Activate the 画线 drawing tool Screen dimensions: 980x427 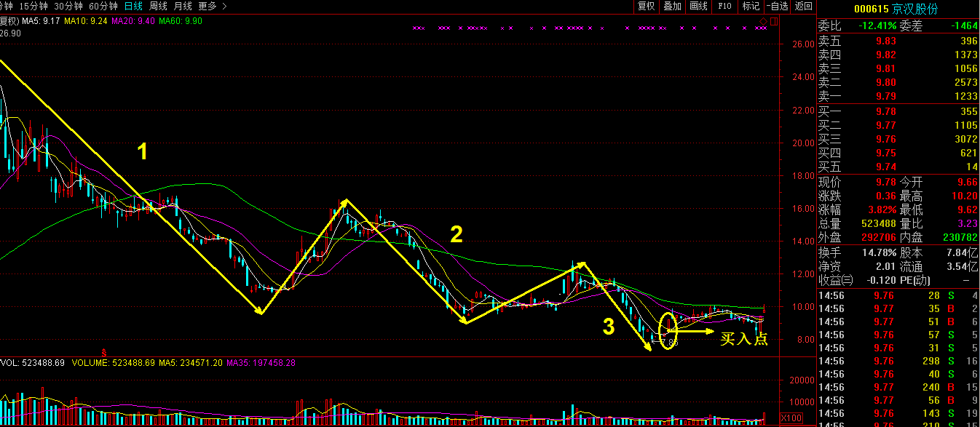(698, 6)
